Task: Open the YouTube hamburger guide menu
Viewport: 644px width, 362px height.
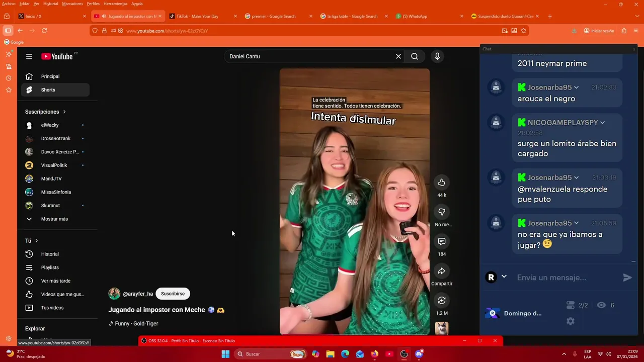Action: (x=29, y=56)
